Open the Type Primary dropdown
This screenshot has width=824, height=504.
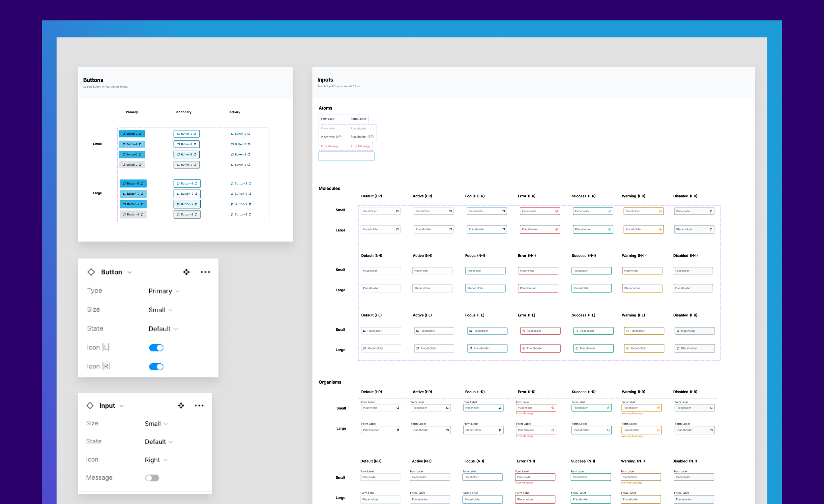164,291
